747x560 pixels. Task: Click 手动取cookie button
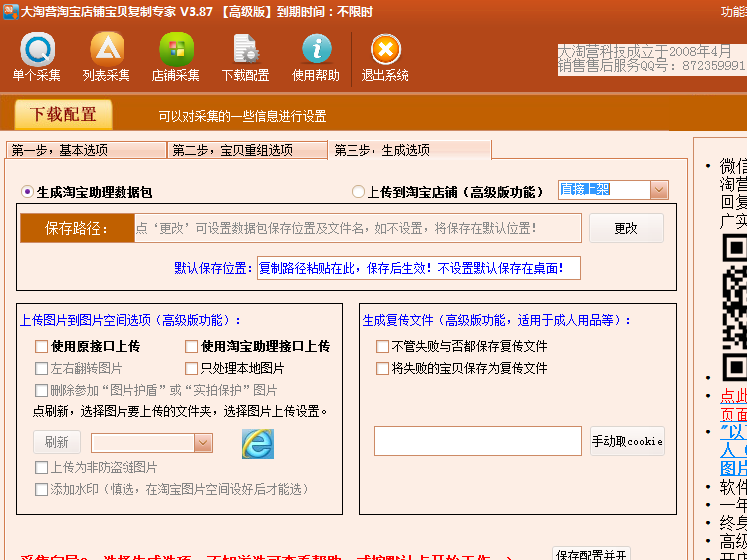pos(626,441)
